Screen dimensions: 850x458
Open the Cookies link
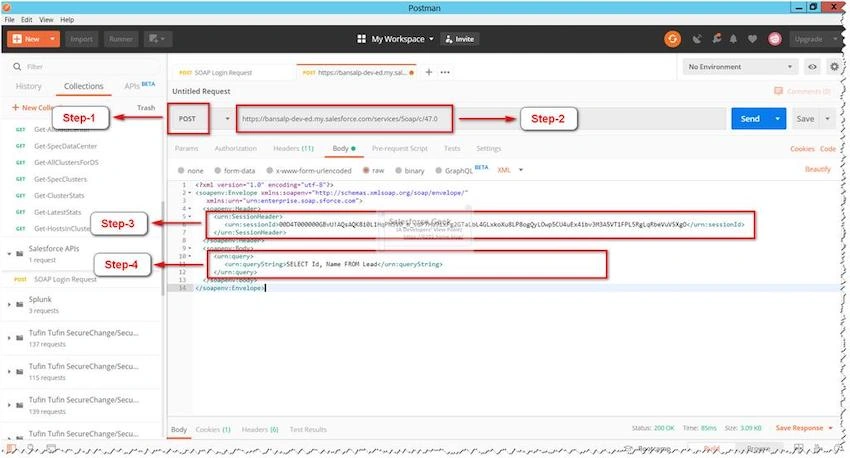point(802,149)
